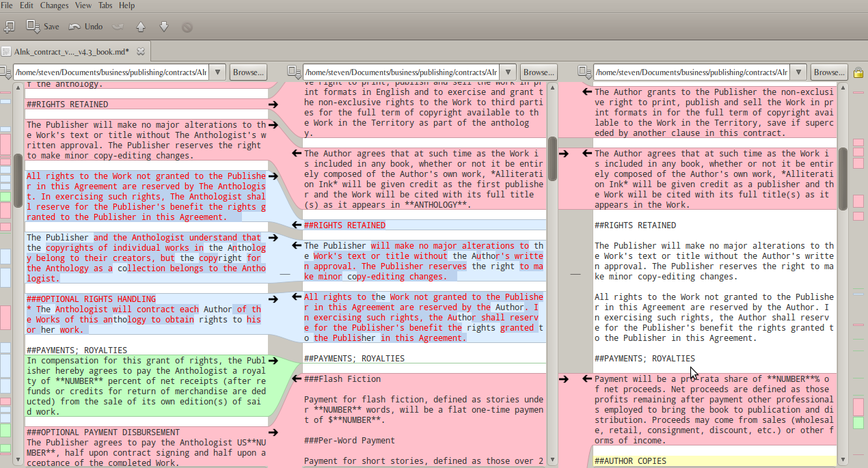Click save-file icon beside middle pane path
This screenshot has width=868, height=468.
coord(295,72)
